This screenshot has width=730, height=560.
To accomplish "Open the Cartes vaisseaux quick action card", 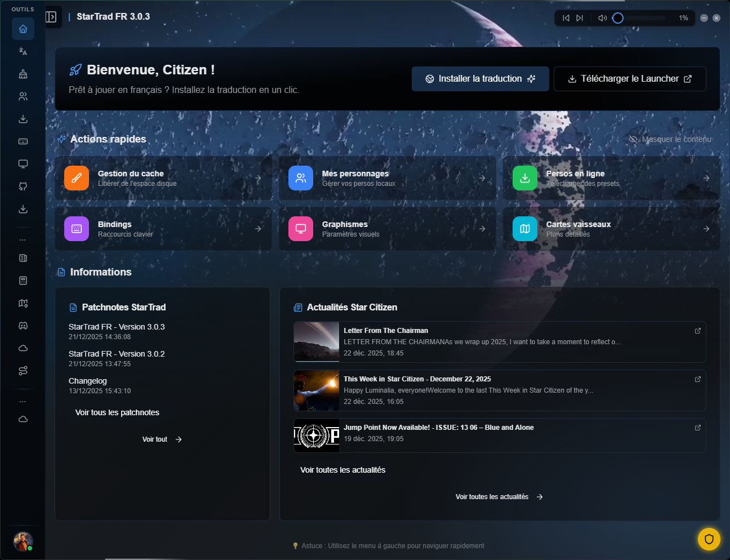I will tap(611, 229).
